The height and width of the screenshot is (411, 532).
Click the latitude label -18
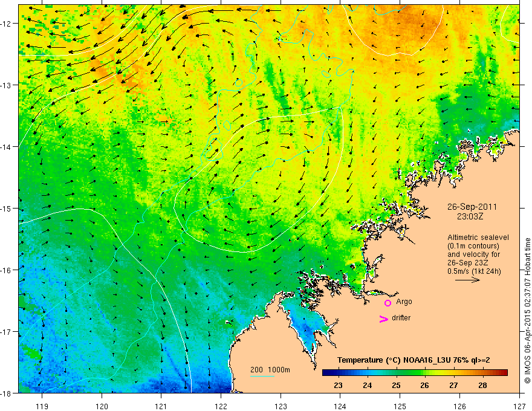tap(5, 393)
